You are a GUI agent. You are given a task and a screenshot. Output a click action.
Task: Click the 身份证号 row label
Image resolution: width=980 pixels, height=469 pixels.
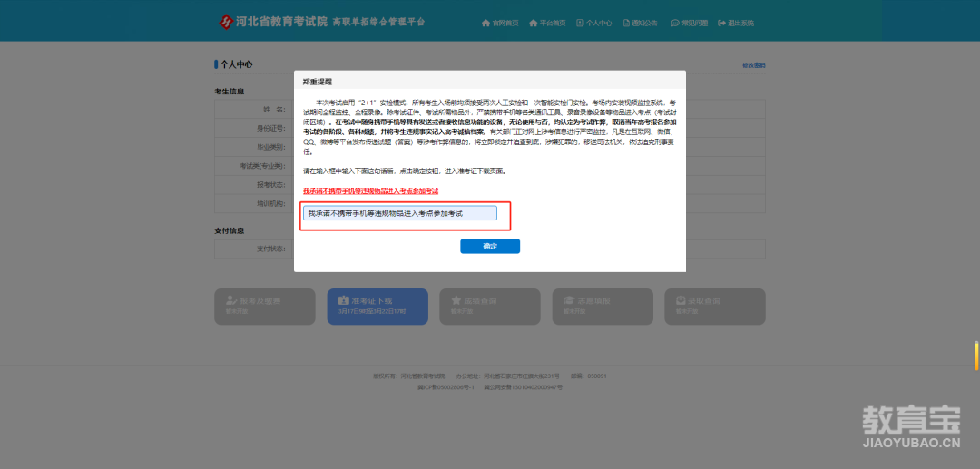pos(271,128)
